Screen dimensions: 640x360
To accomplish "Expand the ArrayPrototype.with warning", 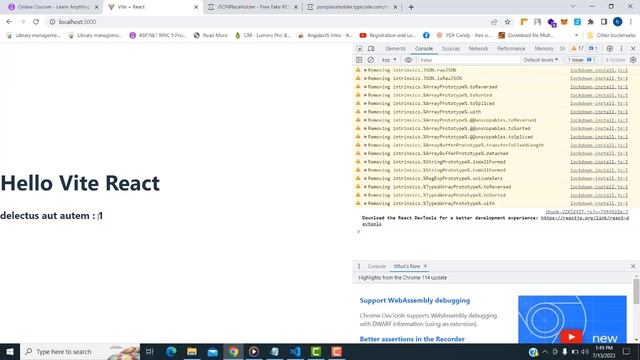I will coord(365,112).
